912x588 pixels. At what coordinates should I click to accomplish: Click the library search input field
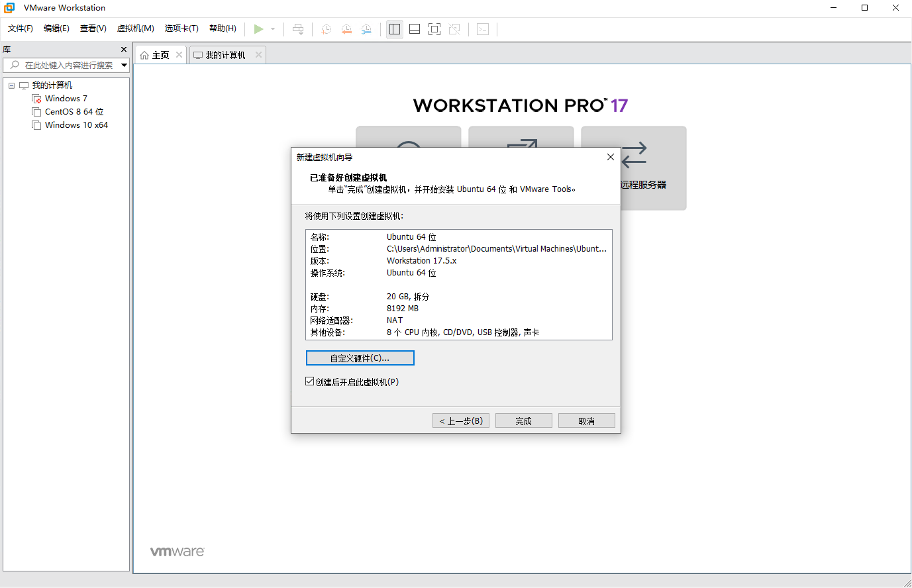[66, 65]
